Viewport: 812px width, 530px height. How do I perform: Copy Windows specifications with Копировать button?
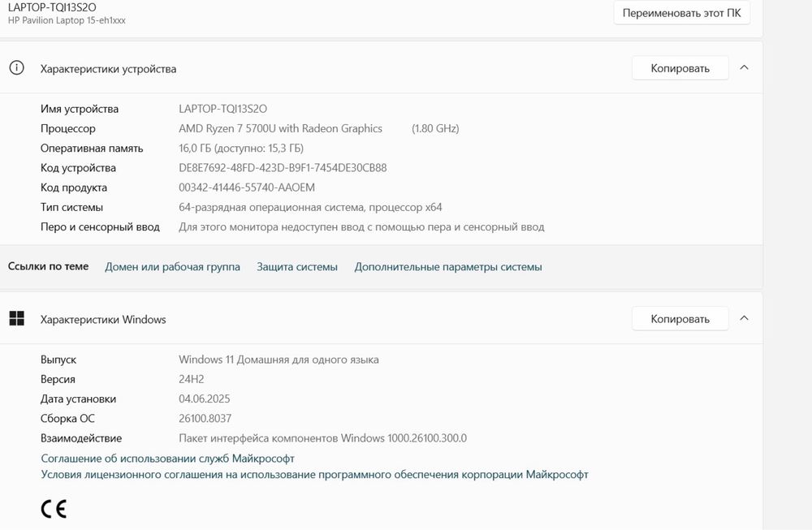pos(680,319)
